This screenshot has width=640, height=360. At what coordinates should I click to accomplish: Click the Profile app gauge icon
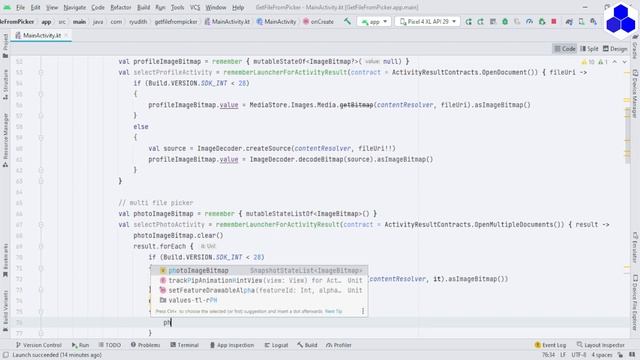click(529, 22)
